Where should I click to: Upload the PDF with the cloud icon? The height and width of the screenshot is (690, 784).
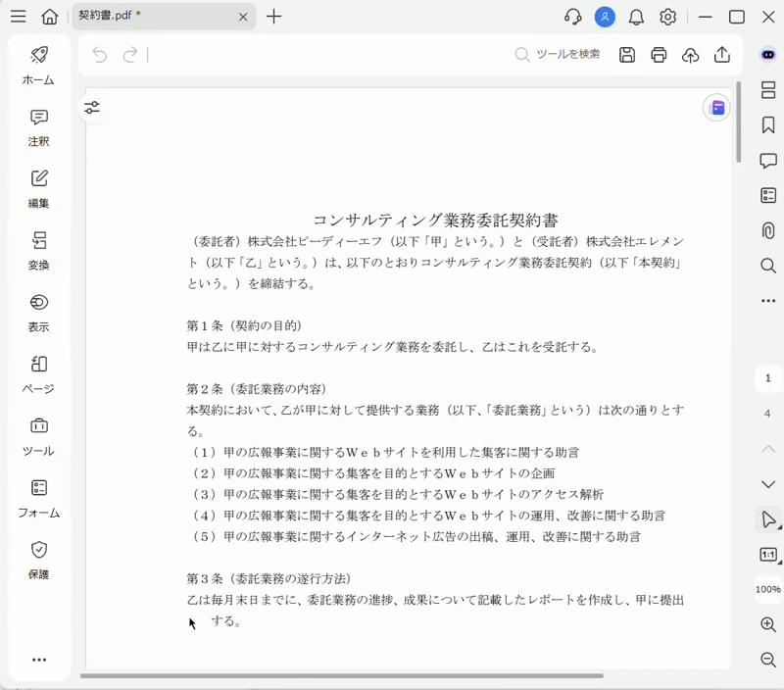coord(690,55)
